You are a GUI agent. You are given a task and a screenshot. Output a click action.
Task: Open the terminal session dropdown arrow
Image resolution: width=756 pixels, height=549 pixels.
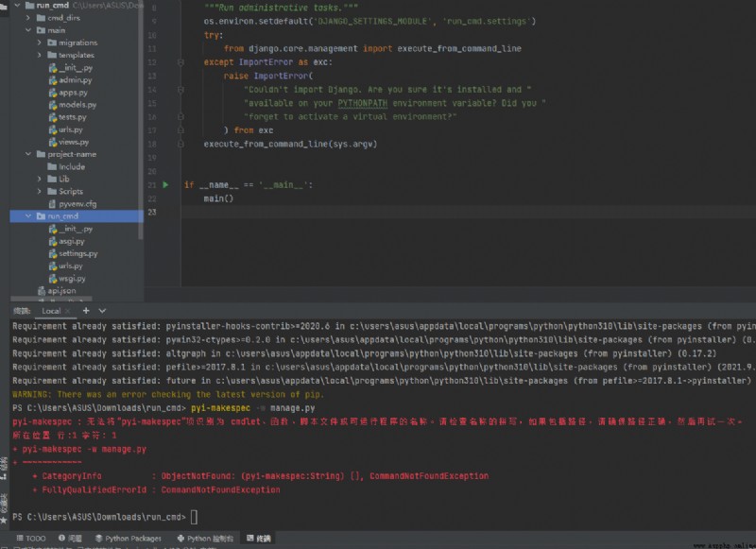pos(102,311)
